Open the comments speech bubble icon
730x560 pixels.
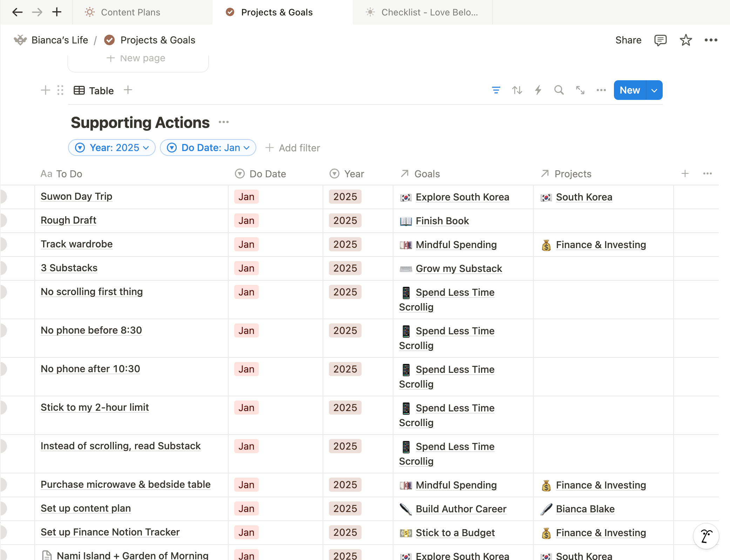pos(660,40)
